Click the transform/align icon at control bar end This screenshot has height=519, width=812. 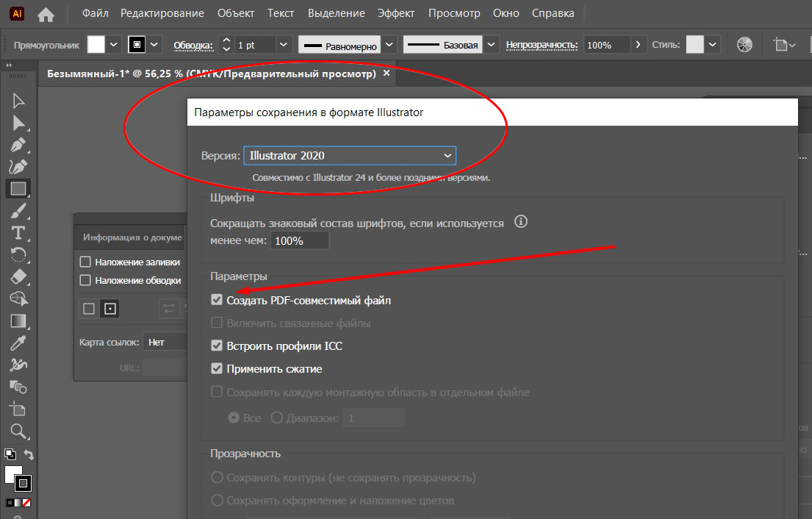tap(784, 45)
